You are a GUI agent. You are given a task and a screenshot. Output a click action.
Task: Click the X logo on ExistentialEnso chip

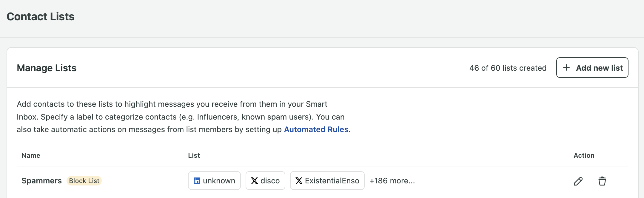point(299,181)
